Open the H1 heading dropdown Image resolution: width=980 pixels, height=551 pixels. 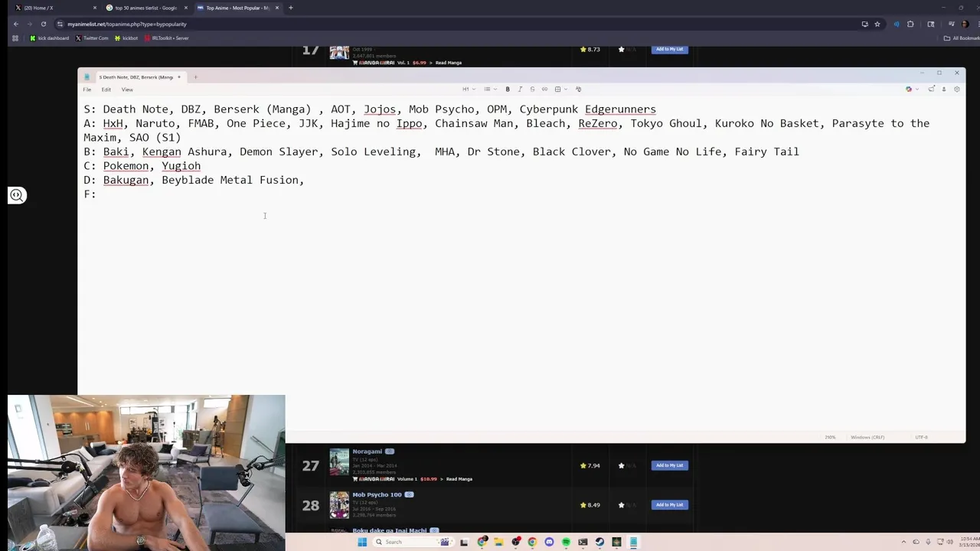pos(469,90)
